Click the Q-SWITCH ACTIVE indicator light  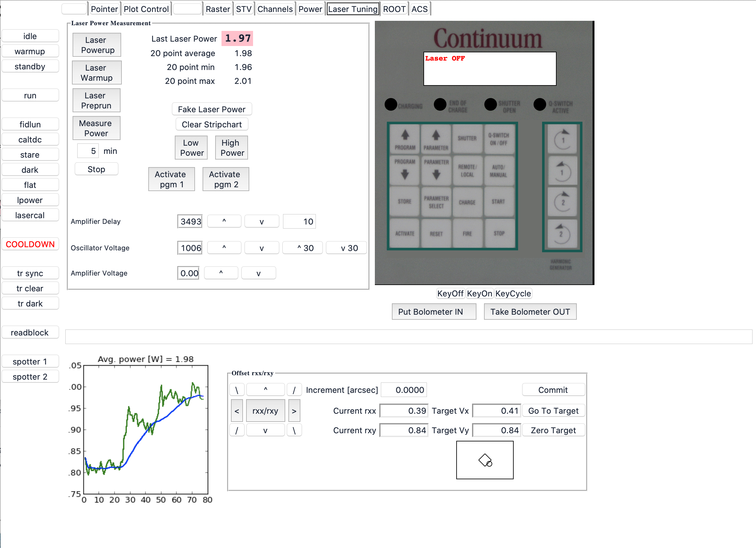[x=540, y=104]
